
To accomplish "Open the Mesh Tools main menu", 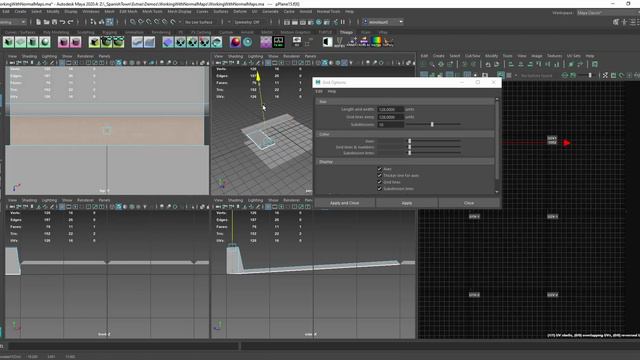I will [x=152, y=11].
